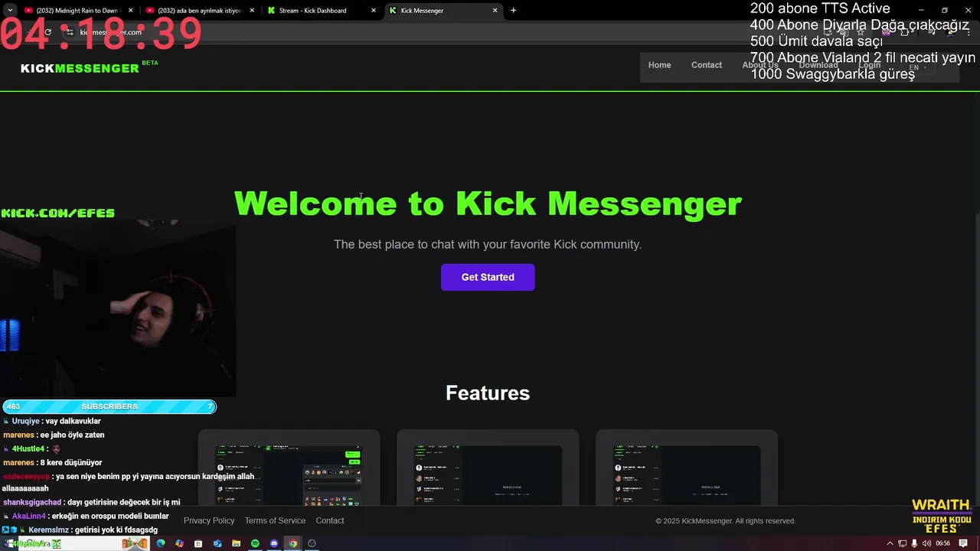Image resolution: width=980 pixels, height=551 pixels.
Task: Open the Contact link in the footer
Action: pos(330,520)
